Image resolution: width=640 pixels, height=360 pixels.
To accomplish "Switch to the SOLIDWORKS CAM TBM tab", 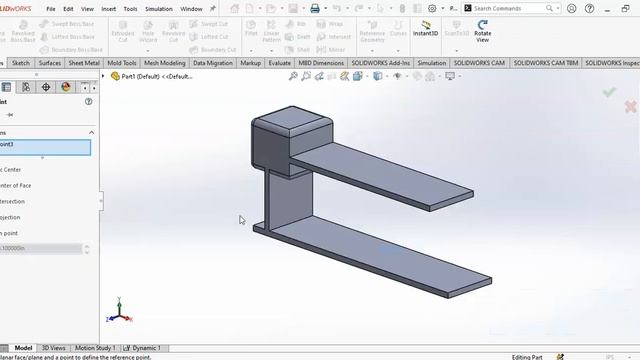I will 546,63.
